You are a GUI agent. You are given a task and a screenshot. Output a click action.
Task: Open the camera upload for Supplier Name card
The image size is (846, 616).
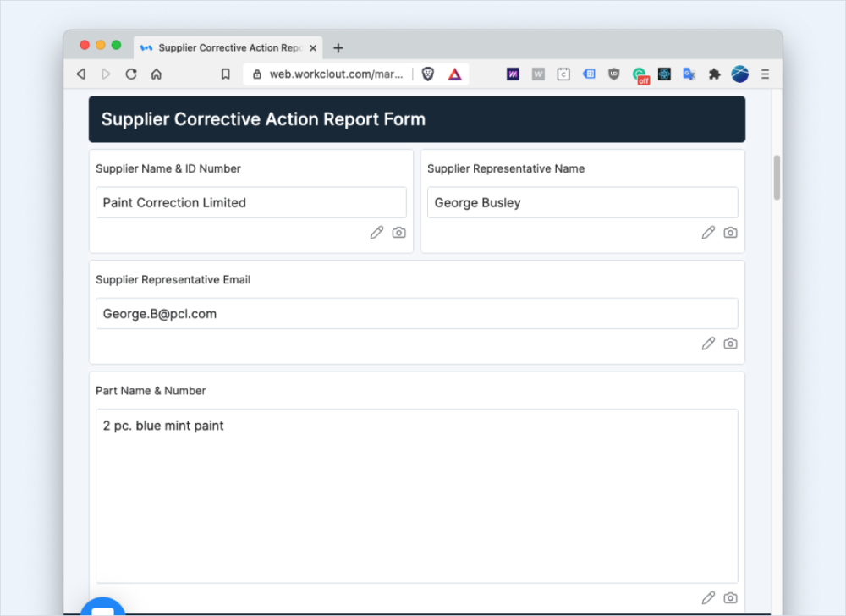[398, 232]
